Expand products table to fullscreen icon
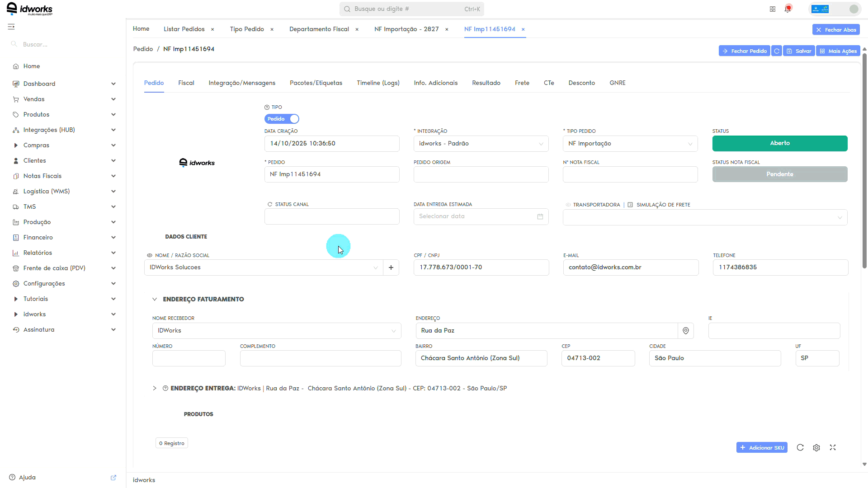868x488 pixels. pos(833,447)
